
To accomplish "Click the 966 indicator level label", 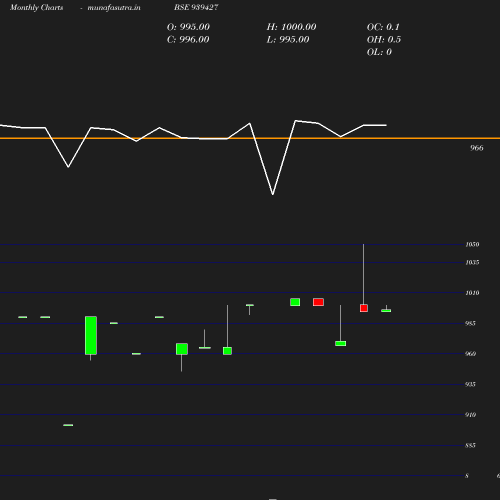I will [x=476, y=148].
